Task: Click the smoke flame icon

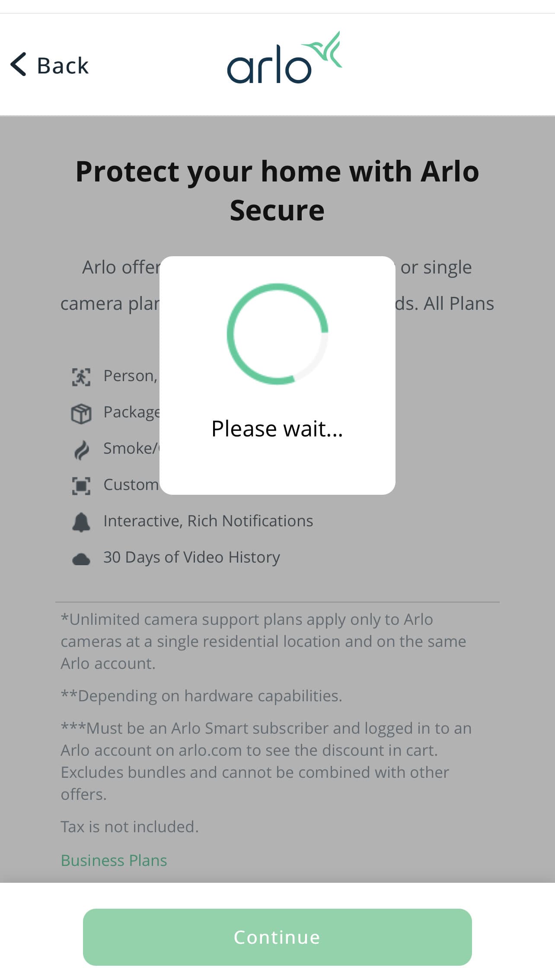Action: coord(81,450)
